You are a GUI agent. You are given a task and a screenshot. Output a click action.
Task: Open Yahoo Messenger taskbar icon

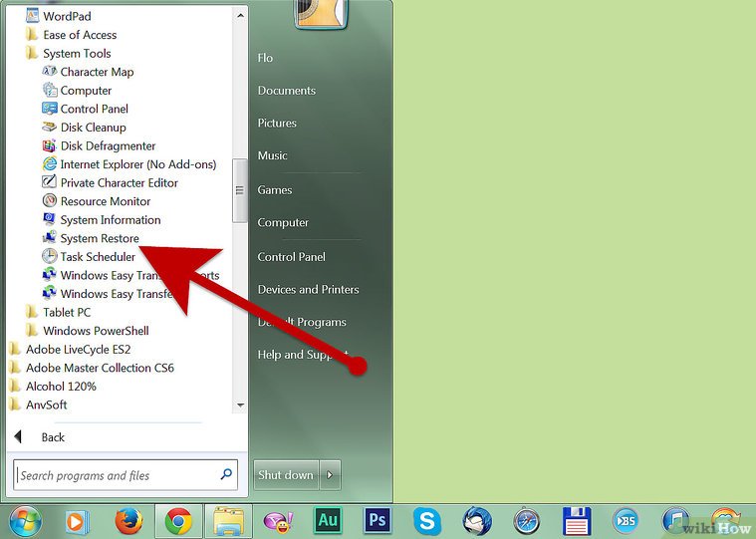pos(278,521)
